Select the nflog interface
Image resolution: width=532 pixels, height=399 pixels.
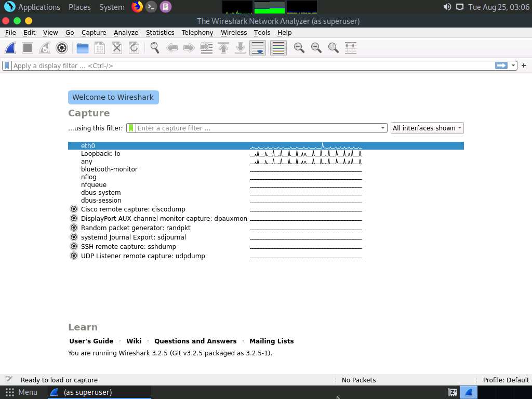click(265, 177)
